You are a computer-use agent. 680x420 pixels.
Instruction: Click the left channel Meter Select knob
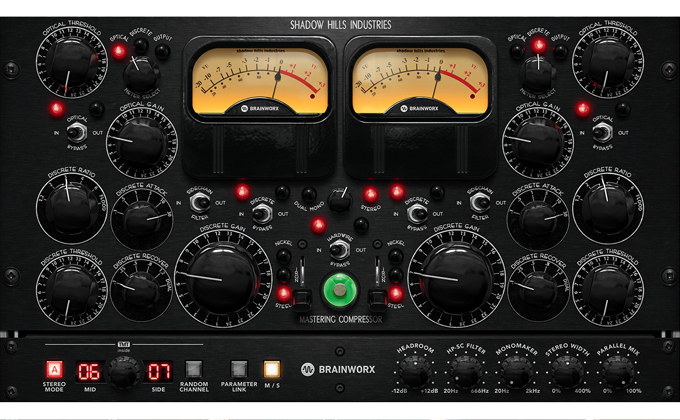(x=141, y=74)
